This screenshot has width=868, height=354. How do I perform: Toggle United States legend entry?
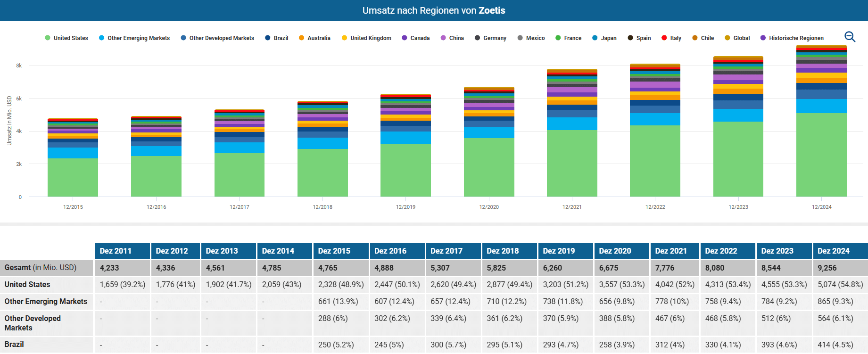point(66,38)
